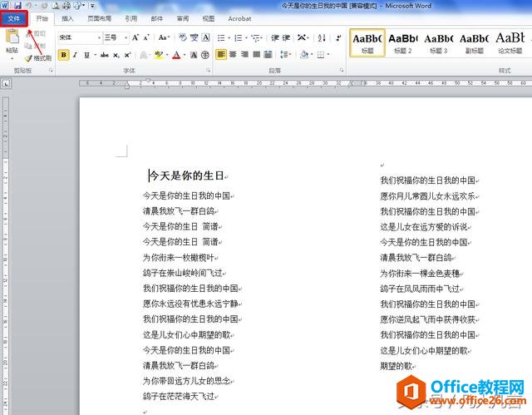Expand the underline style dropdown arrow

96,55
